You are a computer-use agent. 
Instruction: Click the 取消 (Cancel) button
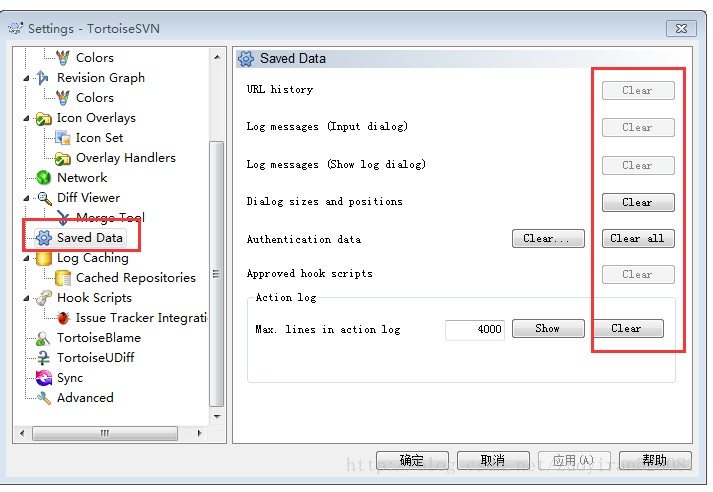(493, 461)
